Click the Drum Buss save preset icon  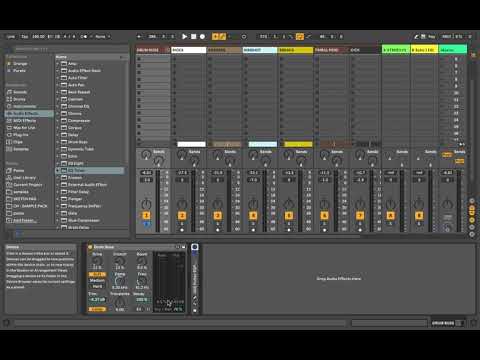point(184,247)
